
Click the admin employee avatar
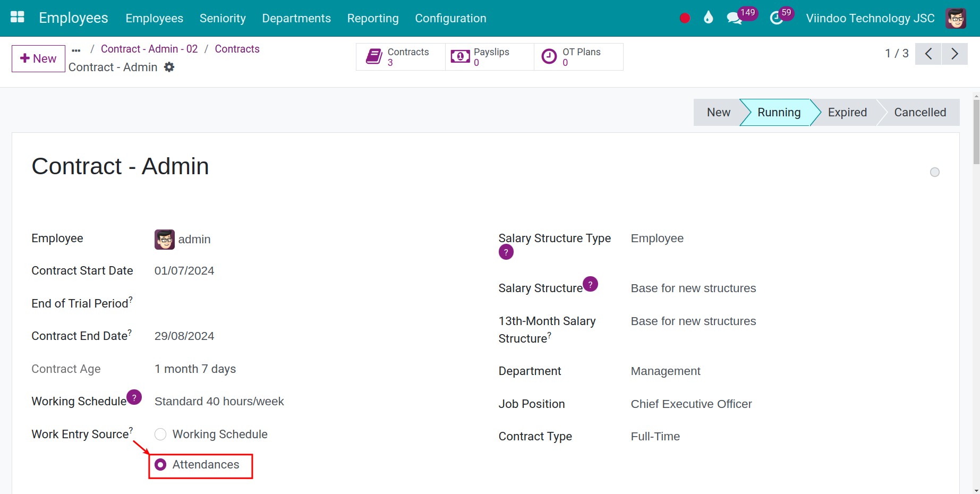click(165, 240)
